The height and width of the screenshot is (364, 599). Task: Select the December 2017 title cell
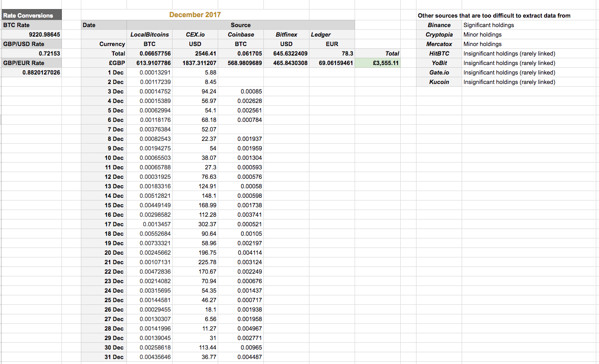click(195, 15)
